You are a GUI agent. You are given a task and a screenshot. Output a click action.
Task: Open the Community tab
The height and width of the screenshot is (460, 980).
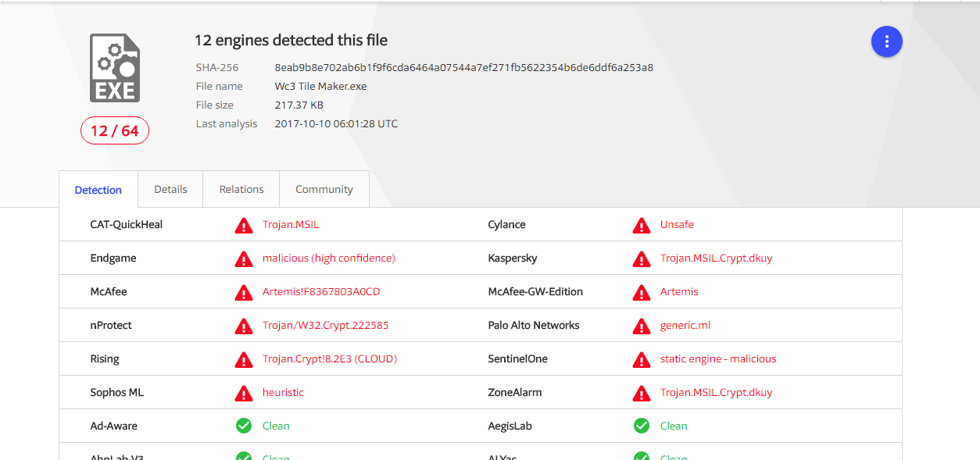[324, 189]
